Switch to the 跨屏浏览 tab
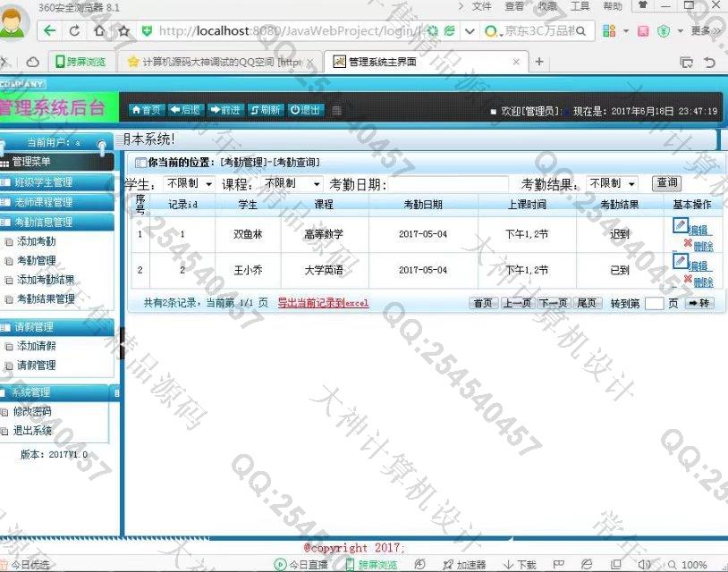The height and width of the screenshot is (572, 728). [x=80, y=62]
